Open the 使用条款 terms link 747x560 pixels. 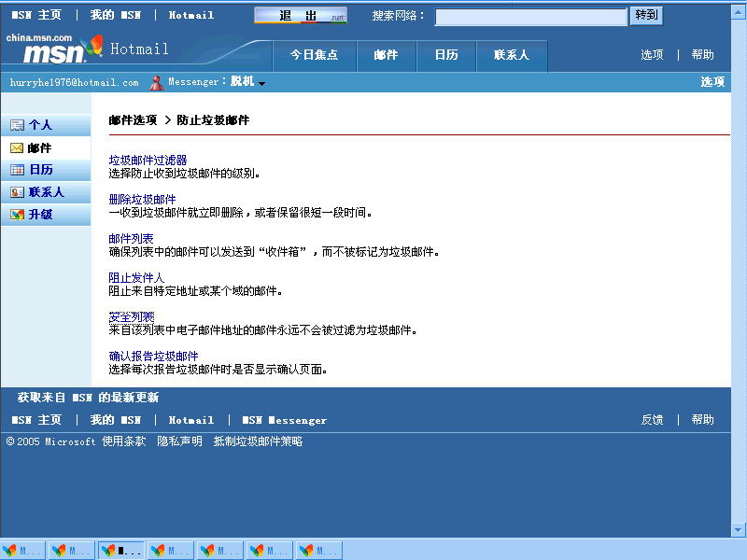pos(124,441)
